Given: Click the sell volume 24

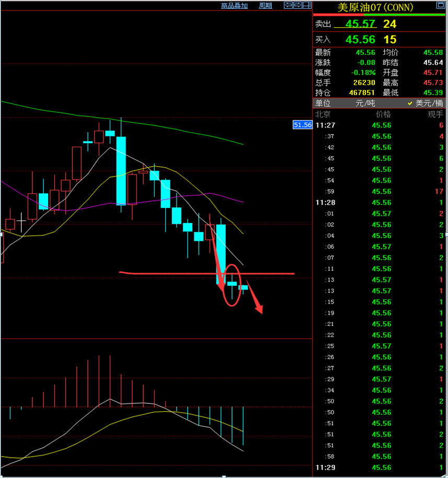Looking at the screenshot, I should coord(390,24).
